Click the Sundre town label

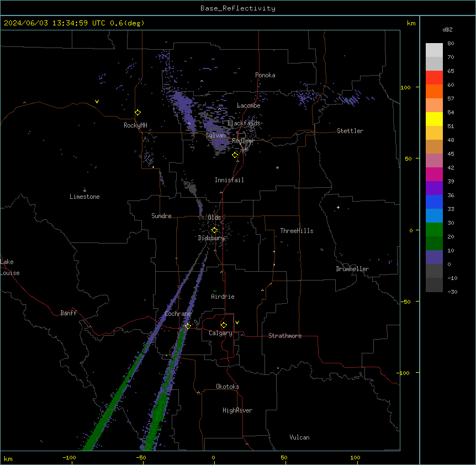(x=161, y=216)
